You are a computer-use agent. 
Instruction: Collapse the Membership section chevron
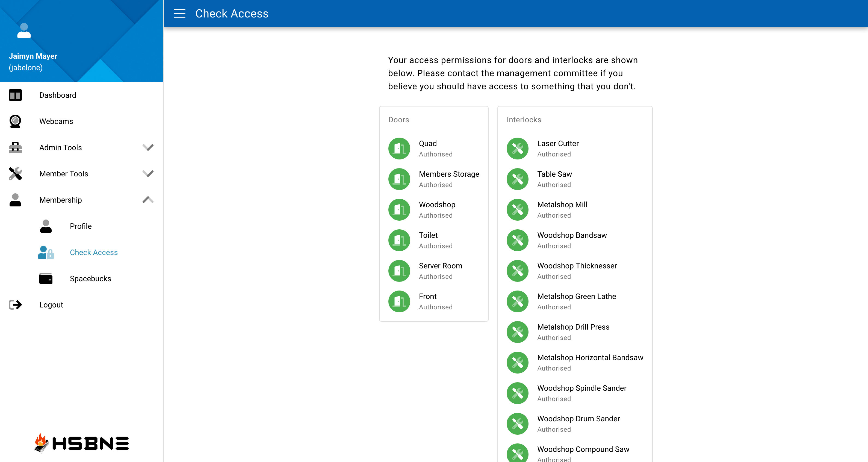coord(148,200)
